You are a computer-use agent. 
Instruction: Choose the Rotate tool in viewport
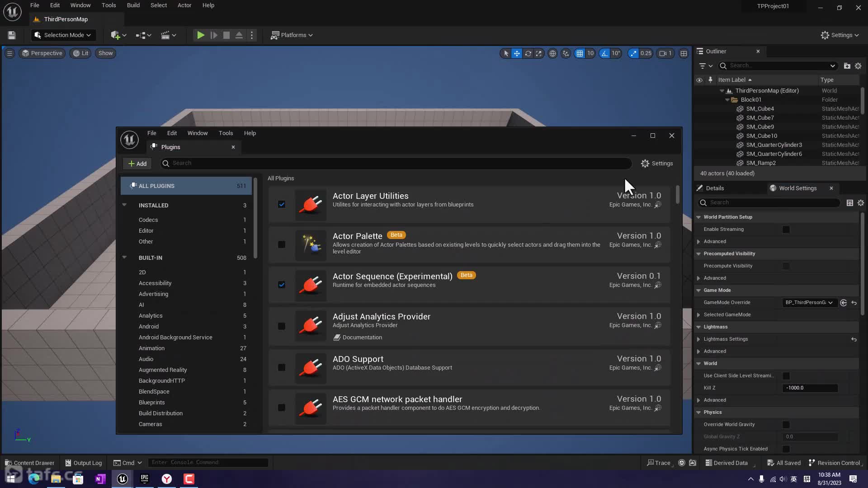tap(528, 53)
